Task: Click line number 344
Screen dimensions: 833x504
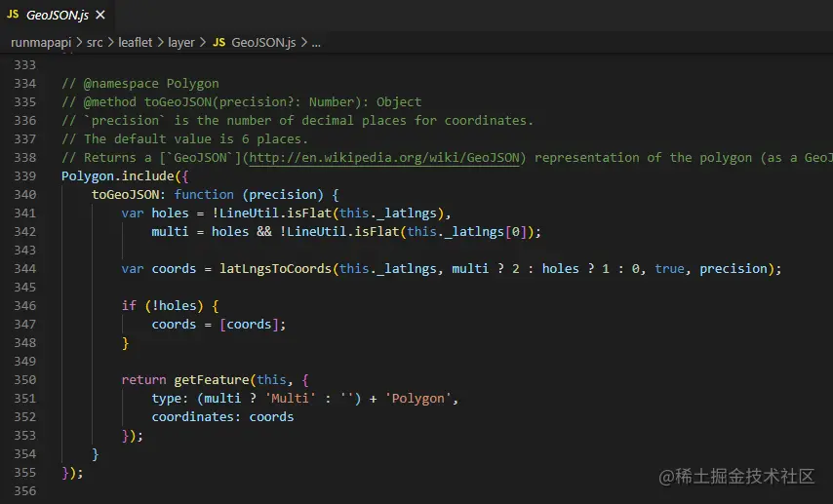Action: pyautogui.click(x=25, y=269)
